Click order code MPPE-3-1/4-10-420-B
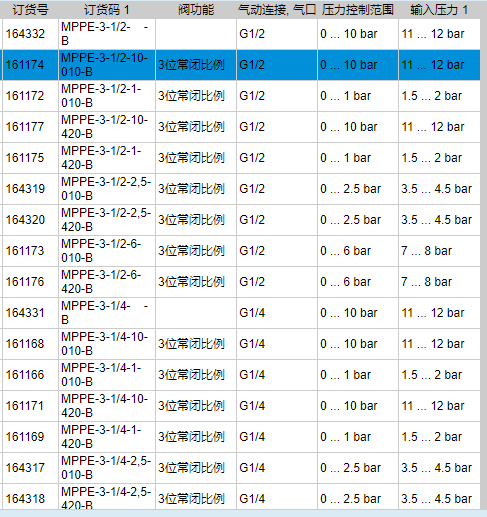The height and width of the screenshot is (517, 487). pos(105,406)
